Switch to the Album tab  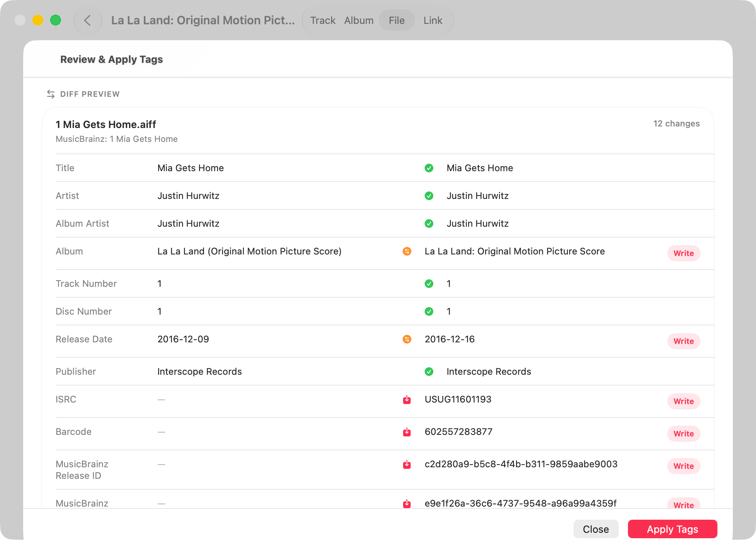click(359, 20)
